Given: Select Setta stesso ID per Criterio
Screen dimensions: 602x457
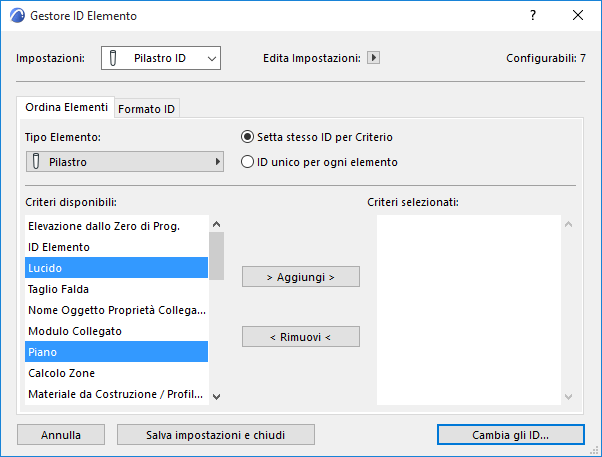Looking at the screenshot, I should (x=248, y=137).
